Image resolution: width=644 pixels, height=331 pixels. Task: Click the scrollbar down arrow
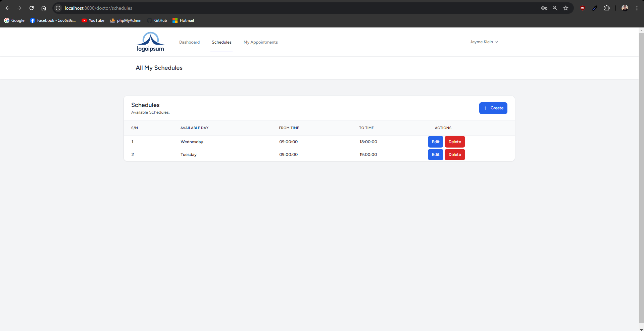(641, 329)
